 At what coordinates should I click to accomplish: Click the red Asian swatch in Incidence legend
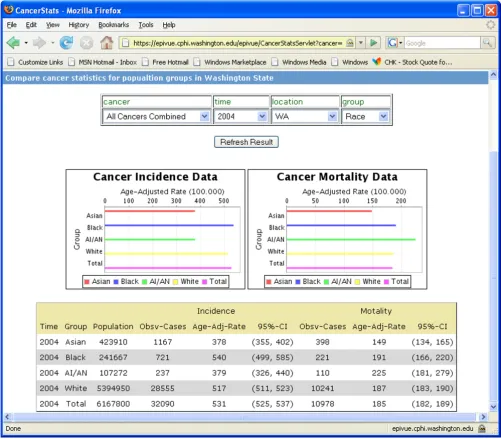point(87,282)
